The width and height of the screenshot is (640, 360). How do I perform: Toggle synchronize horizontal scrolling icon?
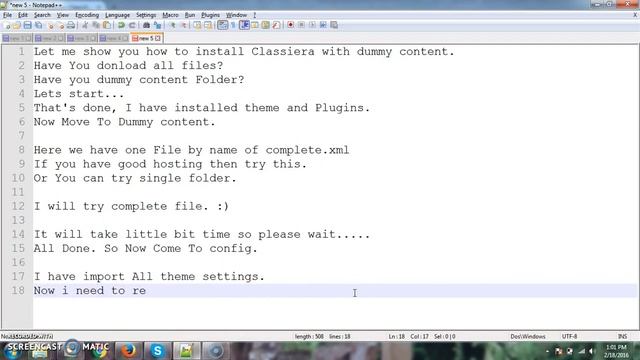(x=208, y=25)
